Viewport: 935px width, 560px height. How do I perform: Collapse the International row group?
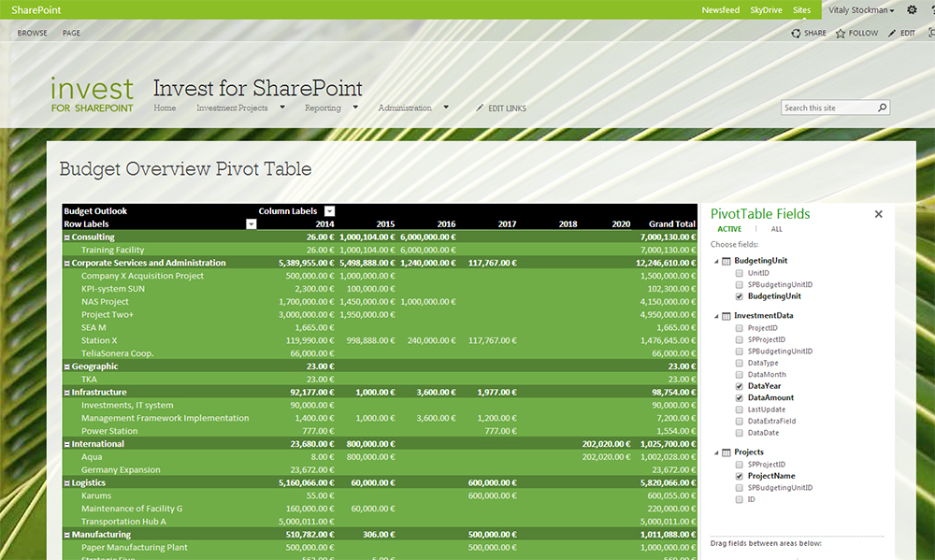(x=66, y=444)
